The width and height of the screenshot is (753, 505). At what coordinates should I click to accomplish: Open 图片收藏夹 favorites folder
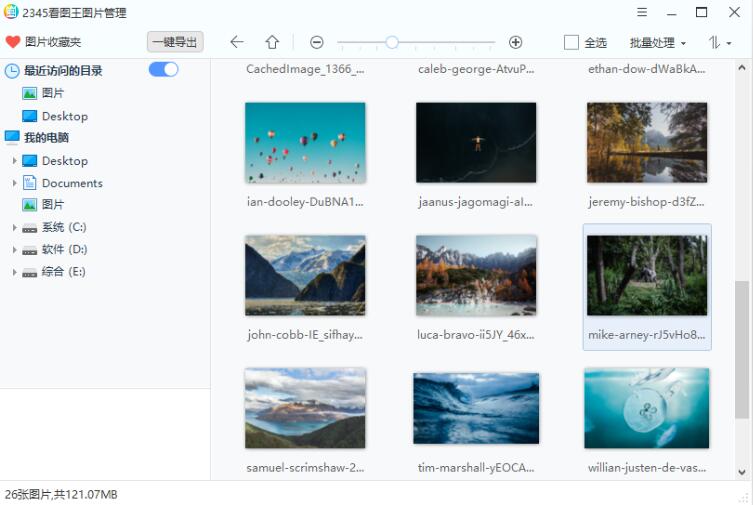[x=53, y=42]
